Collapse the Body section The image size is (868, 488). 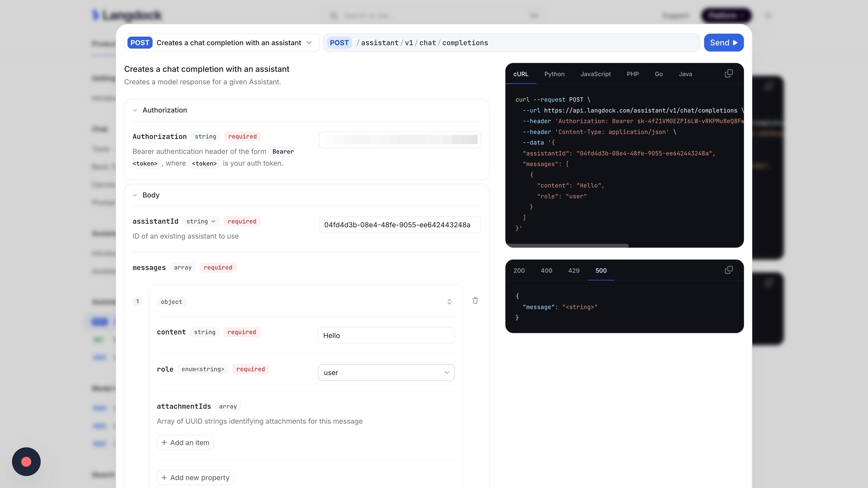pyautogui.click(x=135, y=195)
